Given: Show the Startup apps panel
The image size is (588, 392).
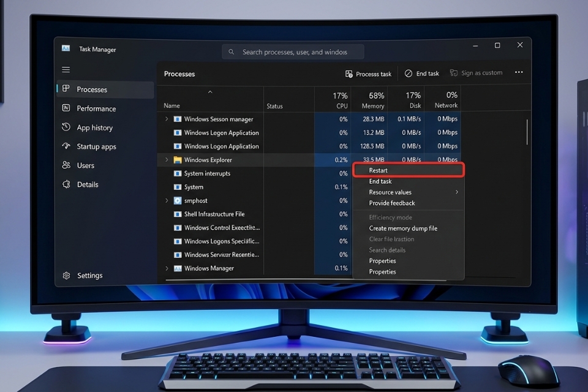Looking at the screenshot, I should [x=99, y=146].
